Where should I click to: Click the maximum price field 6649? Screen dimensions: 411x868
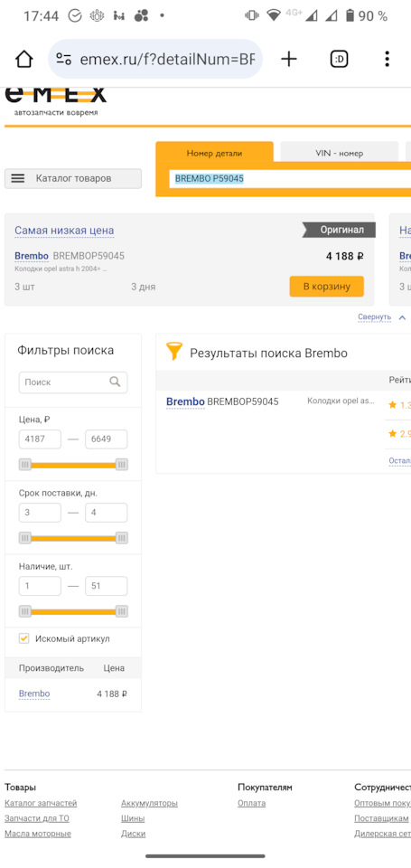pos(107,439)
